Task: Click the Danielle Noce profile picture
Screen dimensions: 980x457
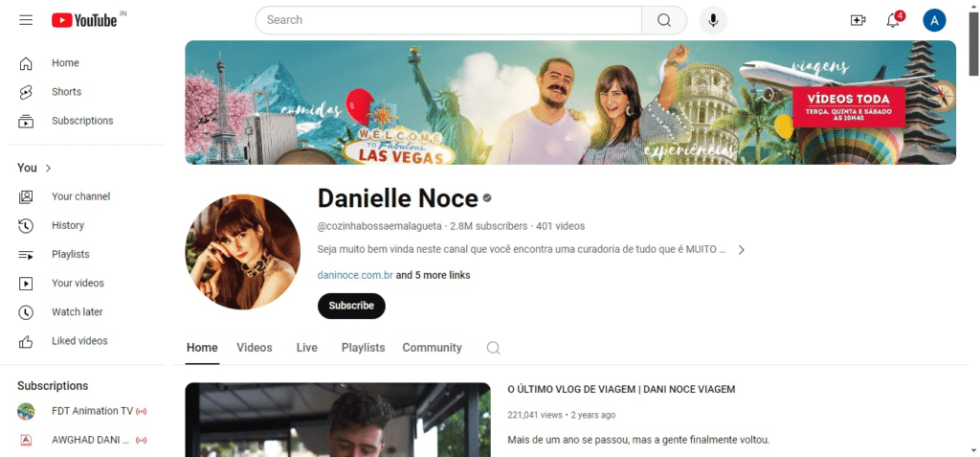Action: coord(242,252)
